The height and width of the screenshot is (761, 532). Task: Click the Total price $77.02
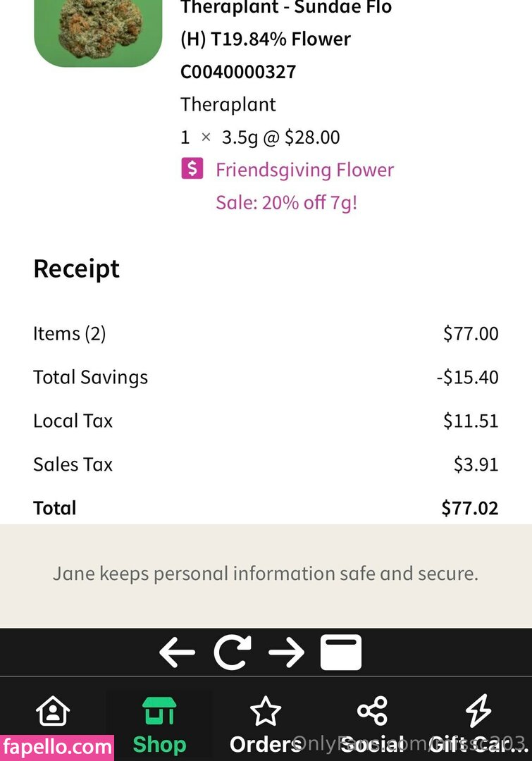click(469, 508)
